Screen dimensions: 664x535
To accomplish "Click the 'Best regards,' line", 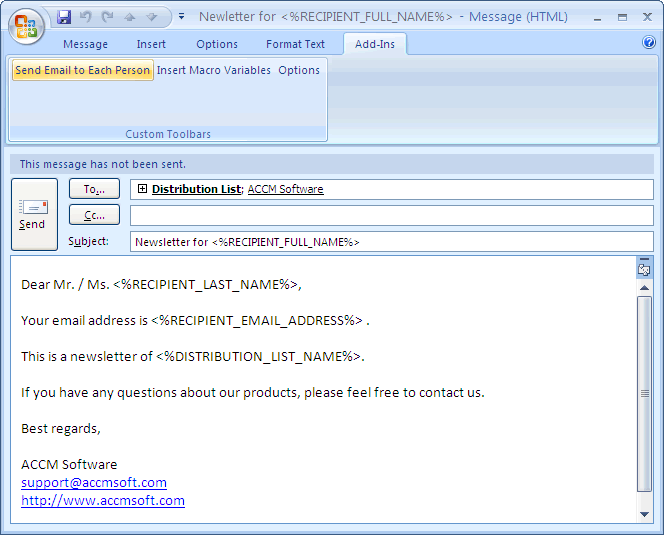I will pos(61,429).
